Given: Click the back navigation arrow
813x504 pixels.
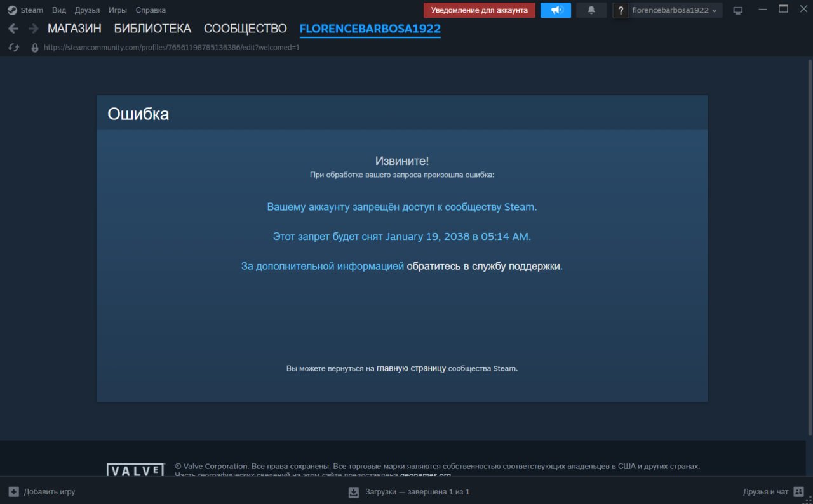Looking at the screenshot, I should coord(13,29).
